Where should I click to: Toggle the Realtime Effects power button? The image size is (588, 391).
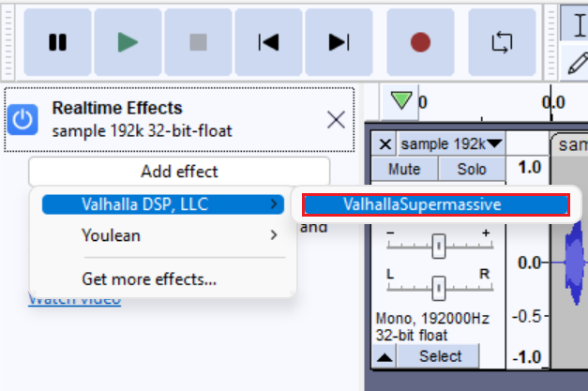point(23,120)
